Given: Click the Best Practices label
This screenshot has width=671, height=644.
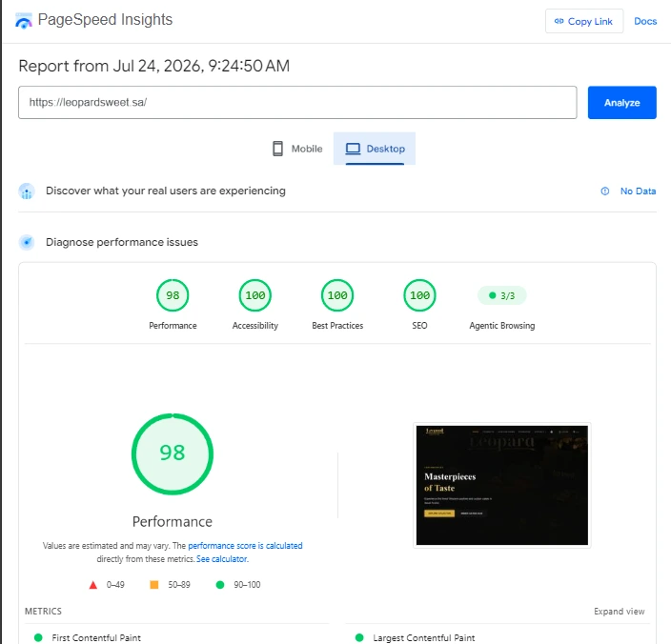Looking at the screenshot, I should click(337, 326).
